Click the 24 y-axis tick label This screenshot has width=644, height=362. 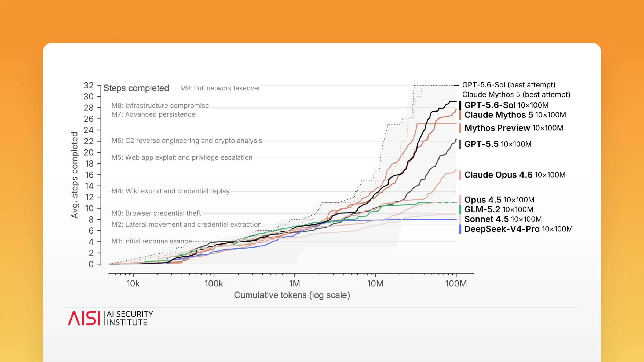[x=89, y=130]
